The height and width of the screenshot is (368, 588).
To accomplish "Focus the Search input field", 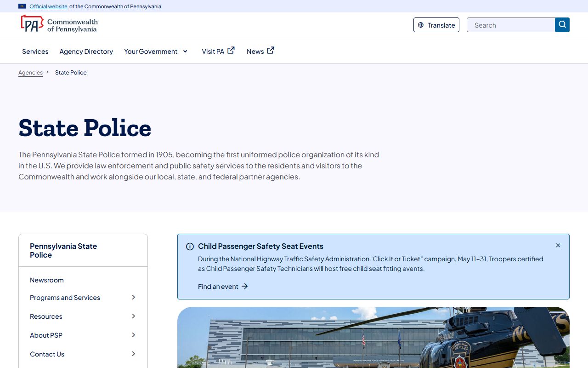I will click(x=511, y=25).
